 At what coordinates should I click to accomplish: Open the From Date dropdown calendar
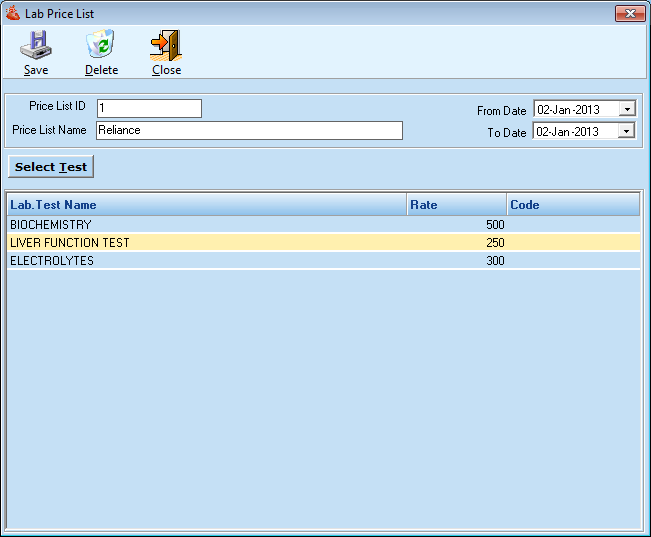click(627, 109)
